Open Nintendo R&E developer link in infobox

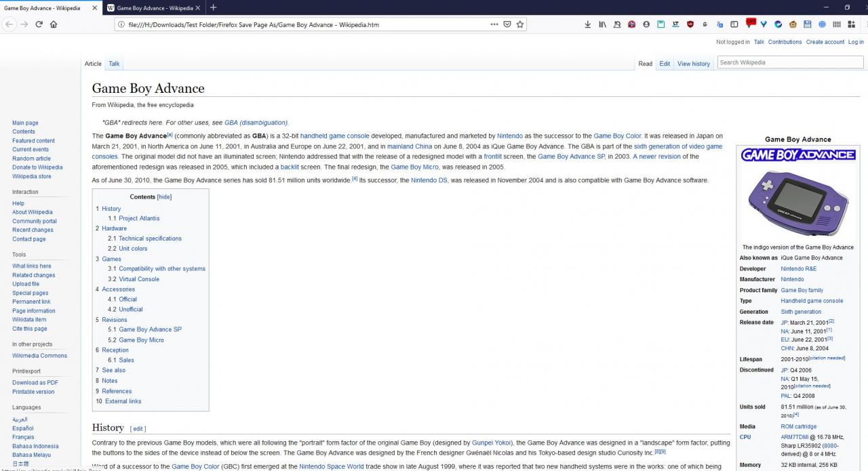[x=799, y=269]
